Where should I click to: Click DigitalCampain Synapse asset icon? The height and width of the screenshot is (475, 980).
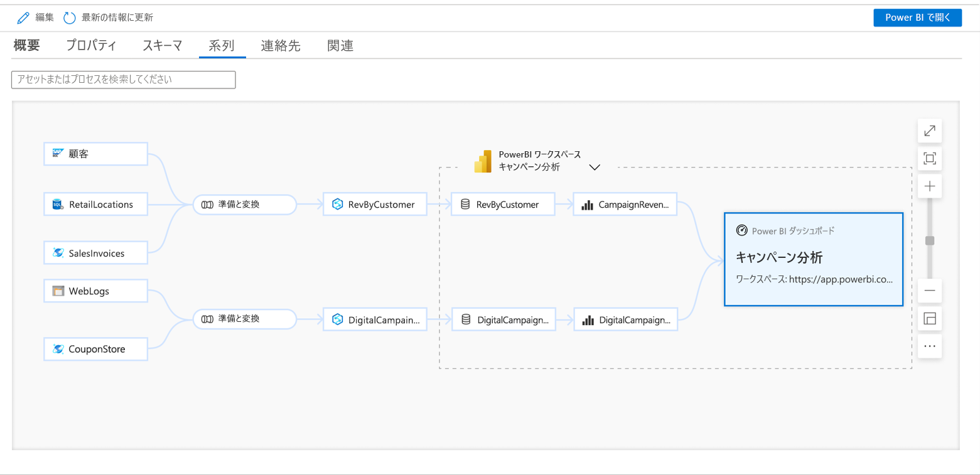pyautogui.click(x=337, y=319)
